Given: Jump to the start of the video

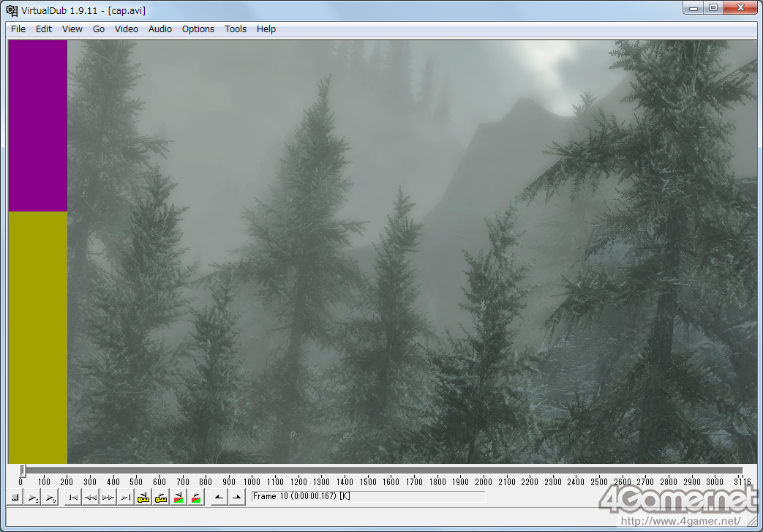Looking at the screenshot, I should pos(73,498).
